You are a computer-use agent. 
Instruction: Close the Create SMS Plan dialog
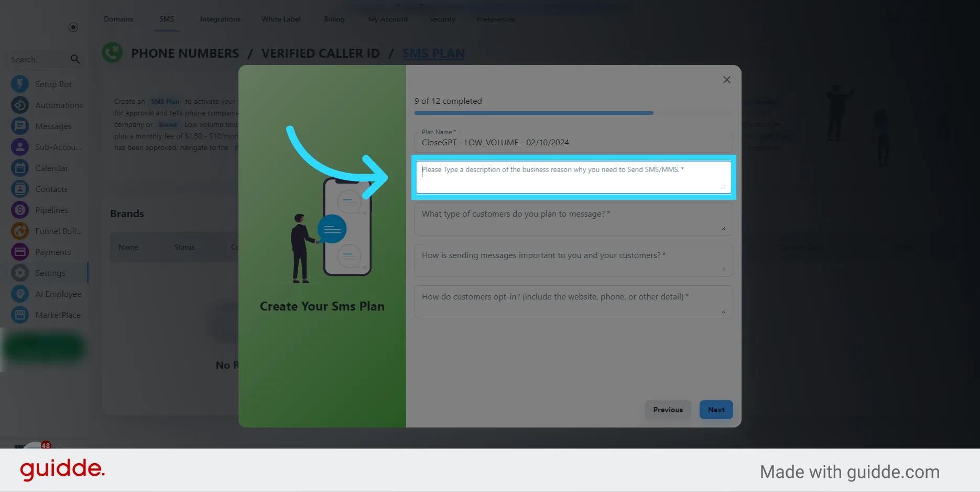pyautogui.click(x=726, y=80)
